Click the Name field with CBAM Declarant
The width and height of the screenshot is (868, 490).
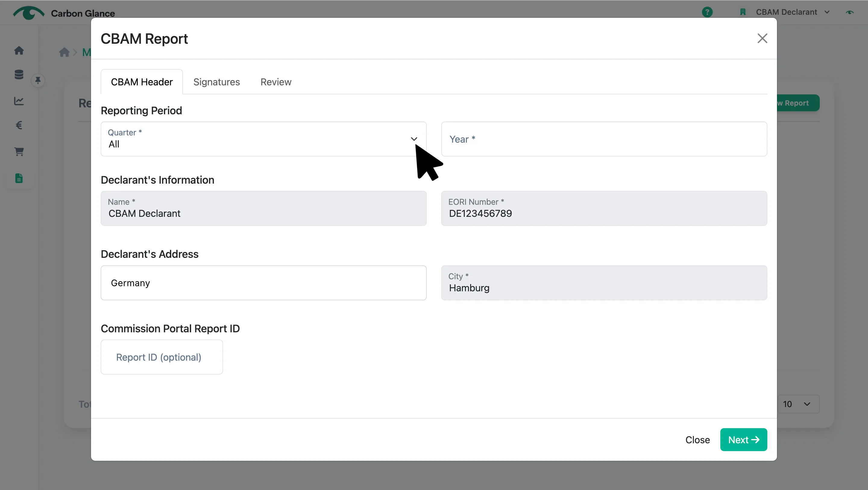(x=263, y=208)
